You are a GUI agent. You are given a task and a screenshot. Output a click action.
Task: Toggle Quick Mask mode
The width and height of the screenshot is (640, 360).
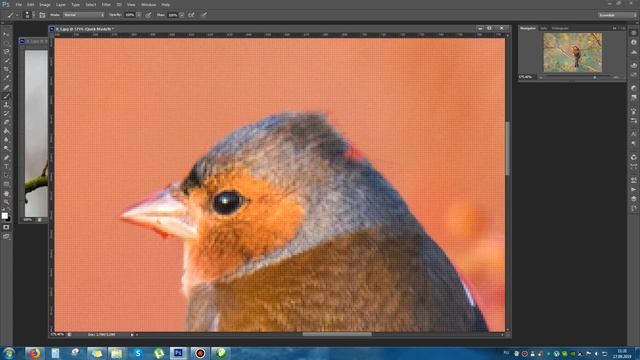(6, 227)
